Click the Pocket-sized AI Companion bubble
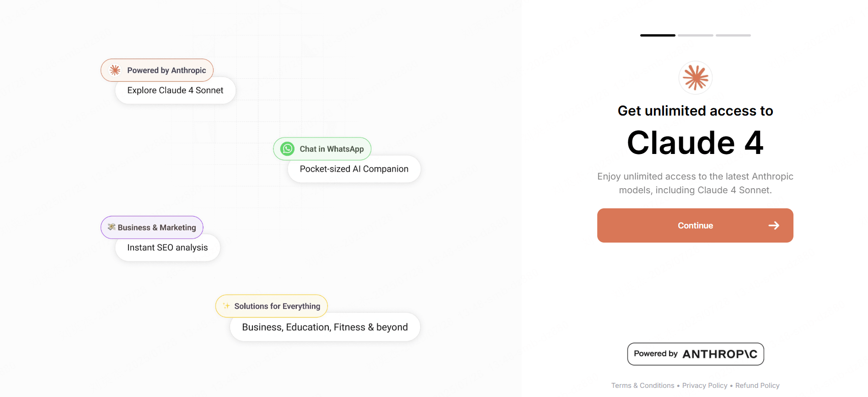The width and height of the screenshot is (868, 397). coord(354,169)
